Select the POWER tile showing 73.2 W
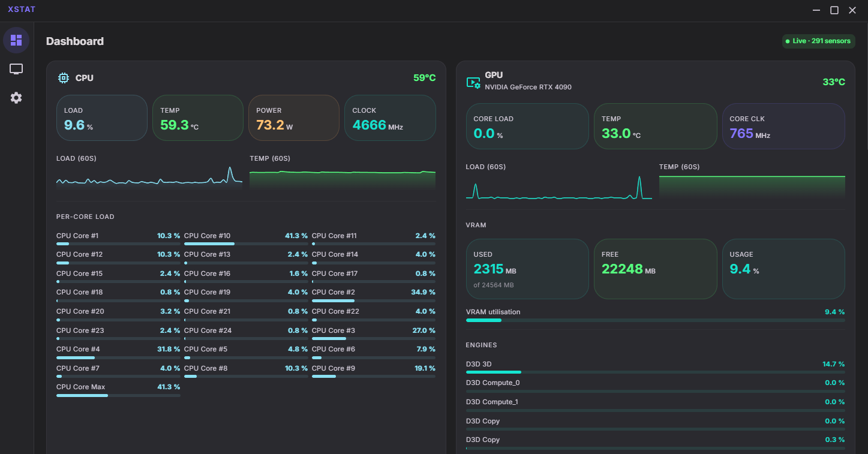Screen dimensions: 868x454 tap(294, 118)
